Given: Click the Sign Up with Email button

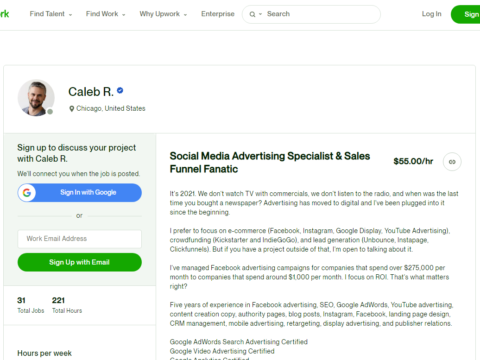Looking at the screenshot, I should [x=80, y=262].
